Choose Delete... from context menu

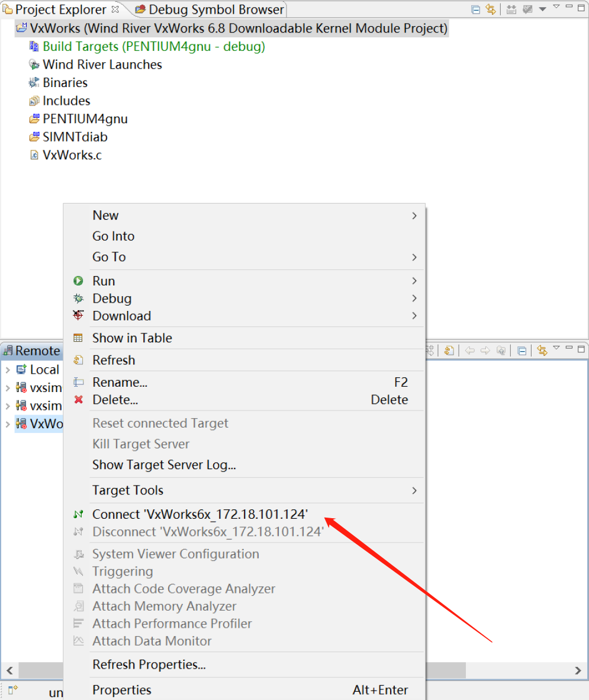(244, 400)
